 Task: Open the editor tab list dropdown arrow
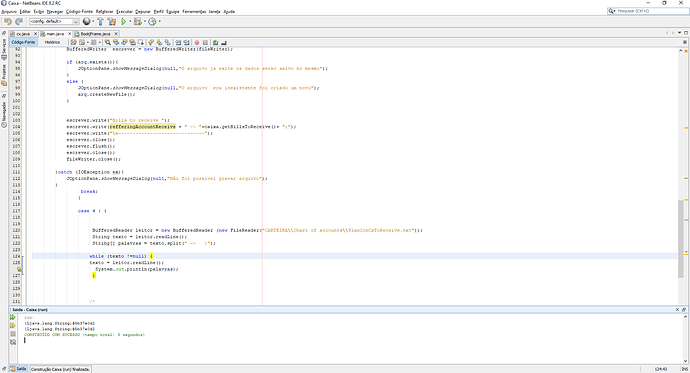tap(680, 33)
